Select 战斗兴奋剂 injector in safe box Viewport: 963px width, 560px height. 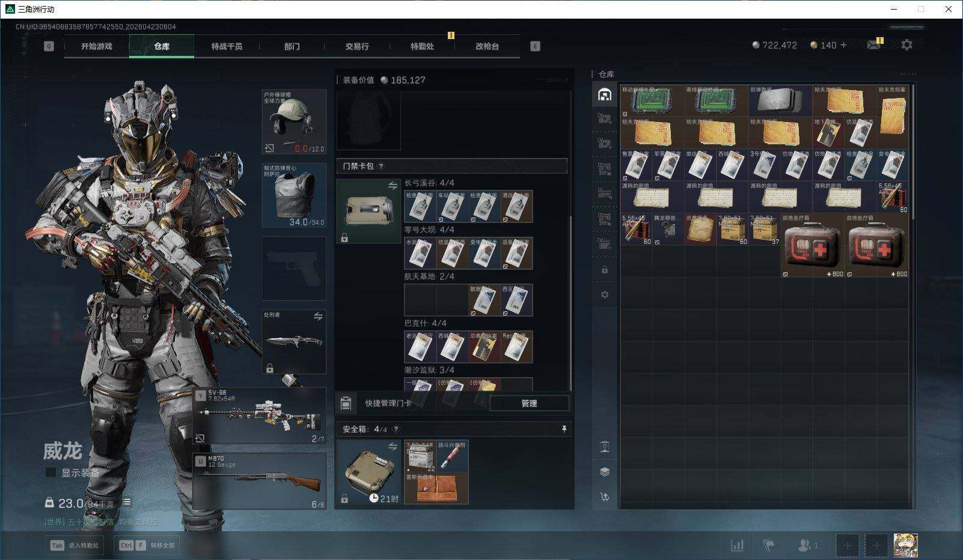tap(452, 456)
